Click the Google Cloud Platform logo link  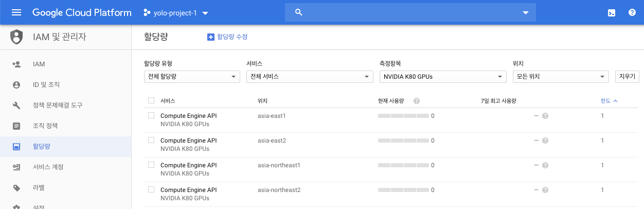pos(82,13)
